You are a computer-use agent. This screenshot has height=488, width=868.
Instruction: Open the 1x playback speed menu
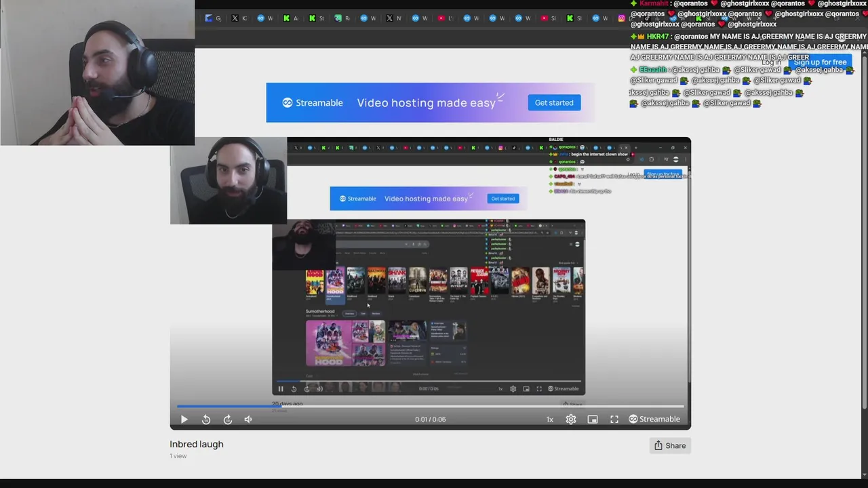[x=550, y=420]
